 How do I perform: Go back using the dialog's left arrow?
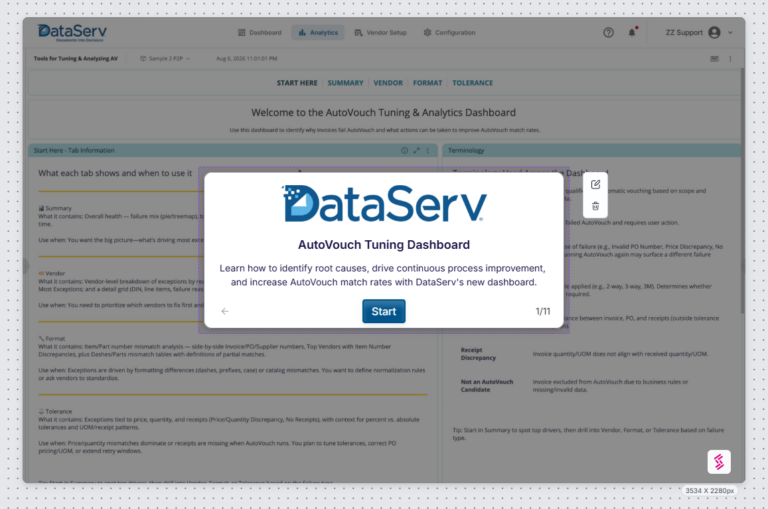[x=225, y=311]
